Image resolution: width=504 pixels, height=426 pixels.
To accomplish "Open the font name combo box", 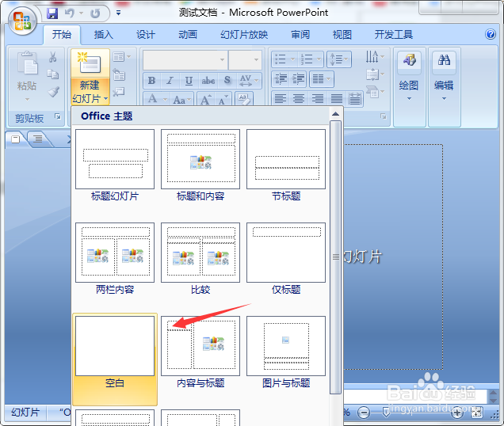I will pyautogui.click(x=185, y=59).
